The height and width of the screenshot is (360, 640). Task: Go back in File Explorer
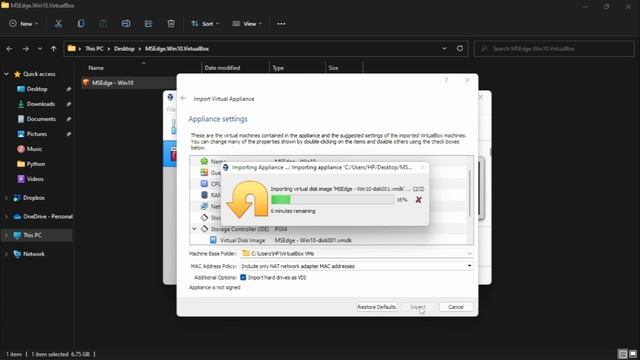tap(9, 49)
